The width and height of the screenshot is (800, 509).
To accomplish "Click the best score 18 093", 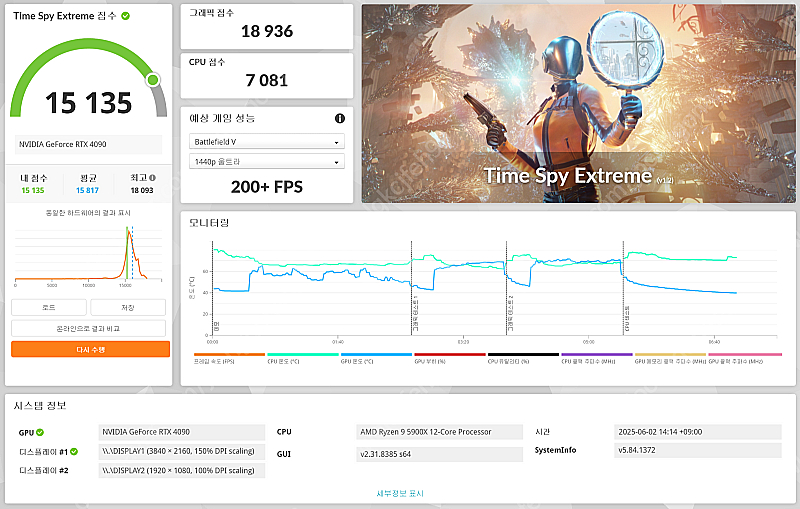I will tap(142, 190).
